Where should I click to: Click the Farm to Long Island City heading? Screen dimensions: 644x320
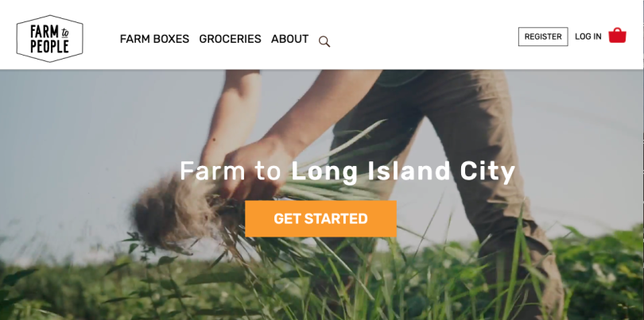click(347, 171)
